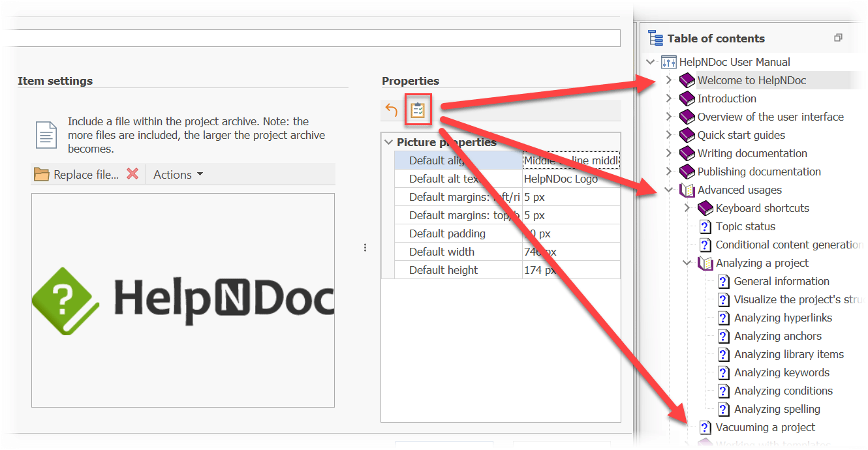Click the book icon beside Writing documentation
The height and width of the screenshot is (450, 868).
pos(687,153)
